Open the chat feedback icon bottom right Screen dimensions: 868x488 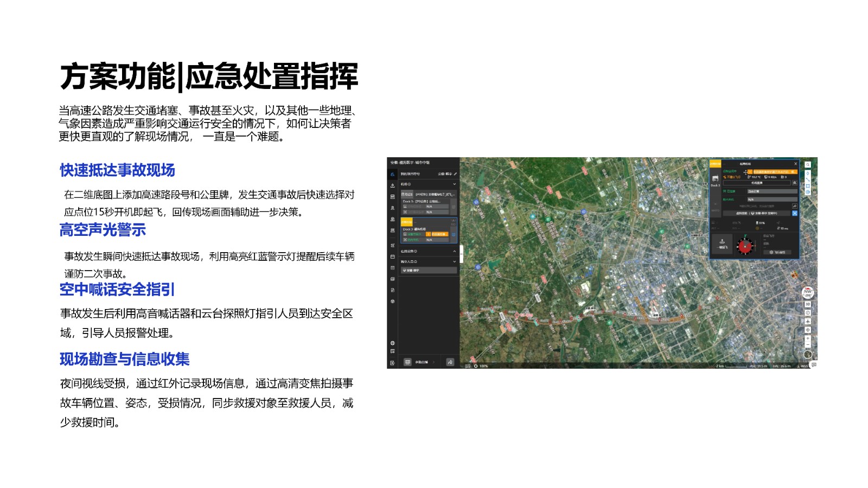click(813, 364)
